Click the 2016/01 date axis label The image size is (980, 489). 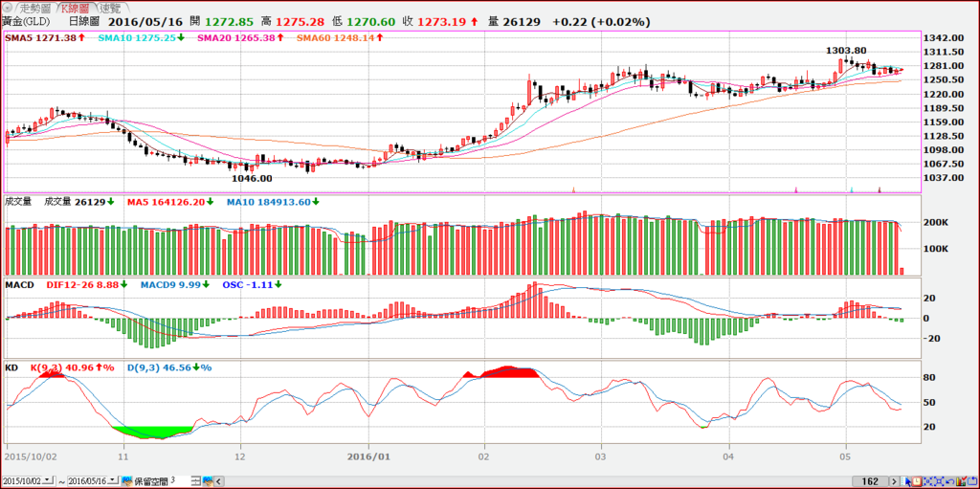pos(368,456)
